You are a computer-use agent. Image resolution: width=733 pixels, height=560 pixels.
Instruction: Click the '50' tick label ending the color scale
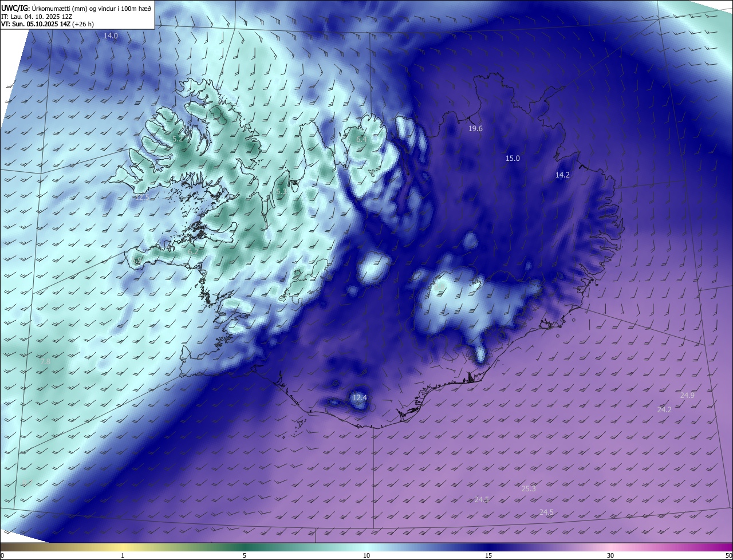(x=728, y=555)
